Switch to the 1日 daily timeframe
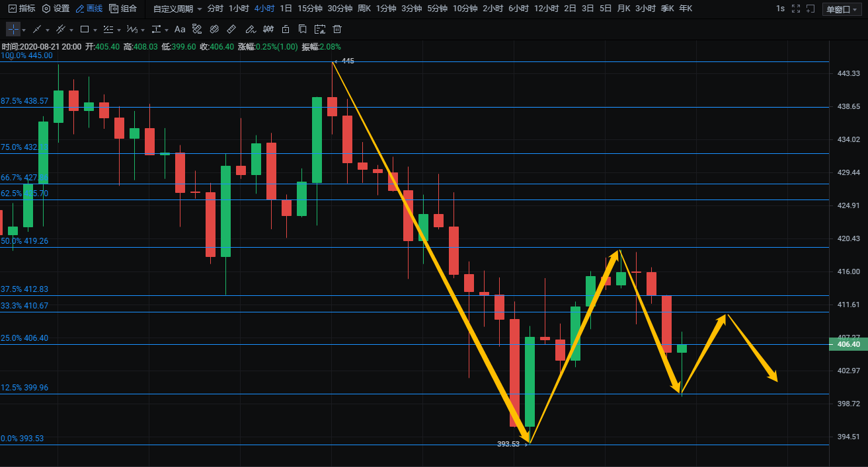This screenshot has width=868, height=467. pyautogui.click(x=286, y=9)
